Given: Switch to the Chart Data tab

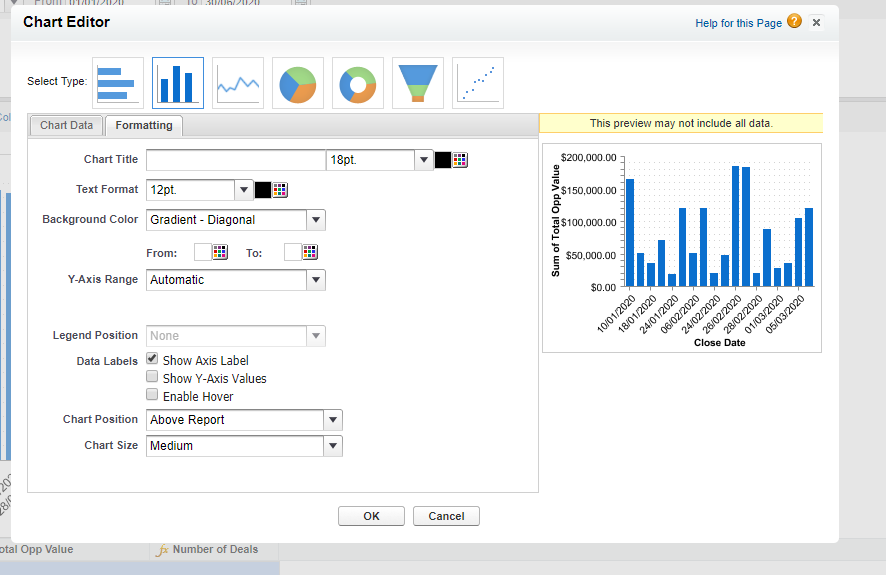Looking at the screenshot, I should pyautogui.click(x=67, y=125).
